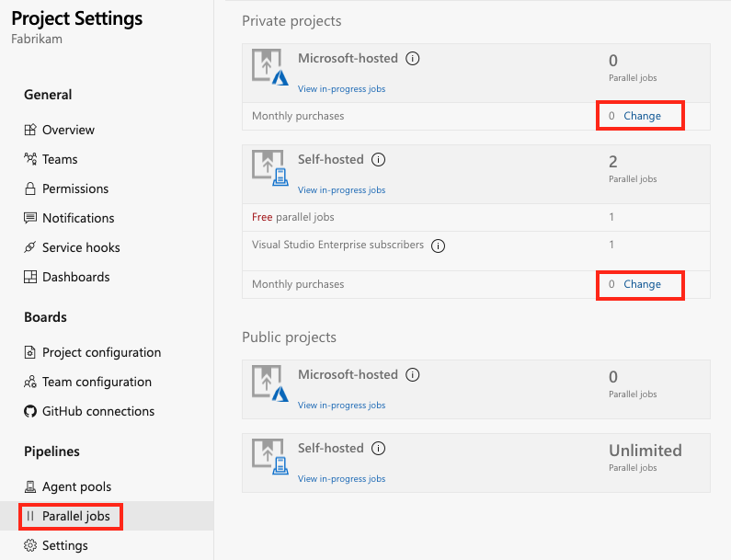Click the Permissions lock icon

[x=30, y=189]
